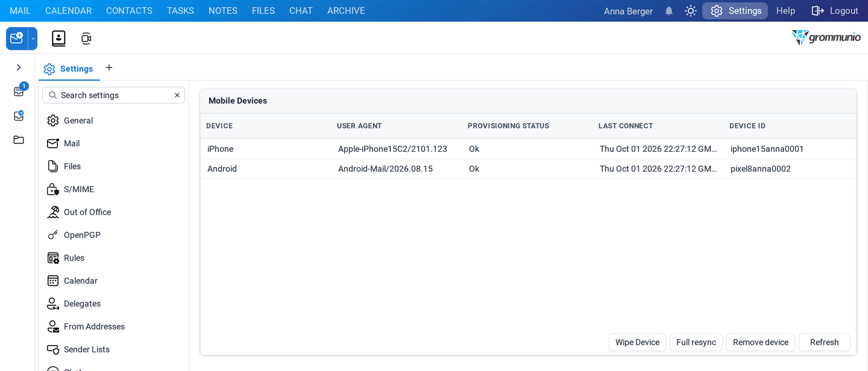Click the grommunio logo
868x371 pixels.
coord(826,37)
